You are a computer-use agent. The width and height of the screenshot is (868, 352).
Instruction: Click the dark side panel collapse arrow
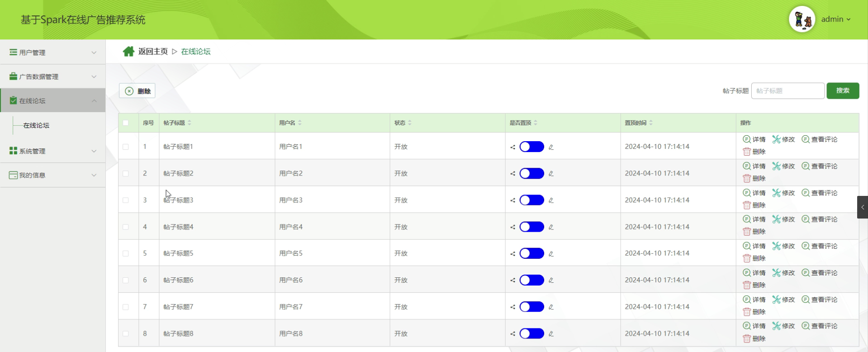[x=863, y=207]
